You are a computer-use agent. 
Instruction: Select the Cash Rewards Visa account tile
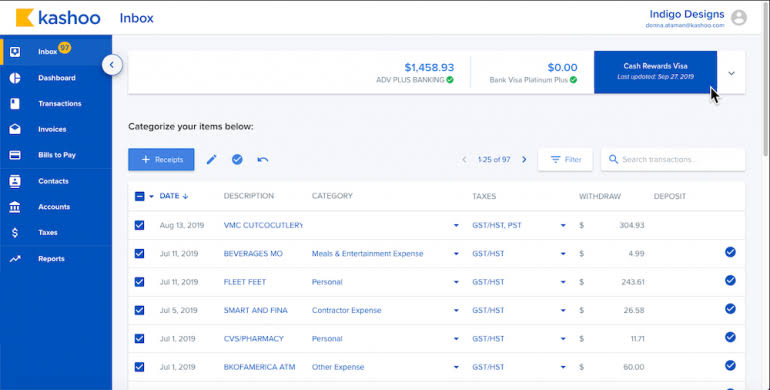(x=656, y=72)
